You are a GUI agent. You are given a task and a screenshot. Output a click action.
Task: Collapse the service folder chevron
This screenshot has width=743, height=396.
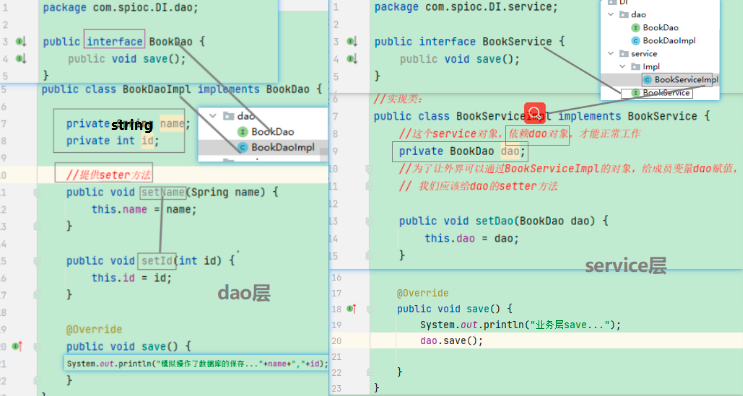pyautogui.click(x=611, y=54)
